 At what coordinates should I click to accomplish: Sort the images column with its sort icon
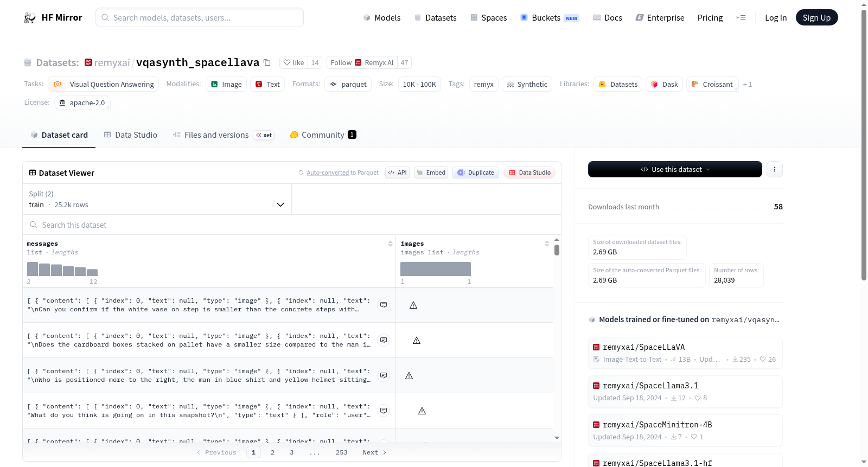(x=547, y=244)
